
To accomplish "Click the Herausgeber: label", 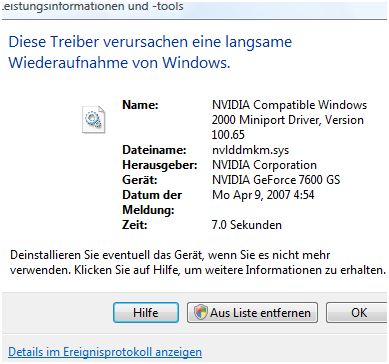I will click(x=160, y=165).
